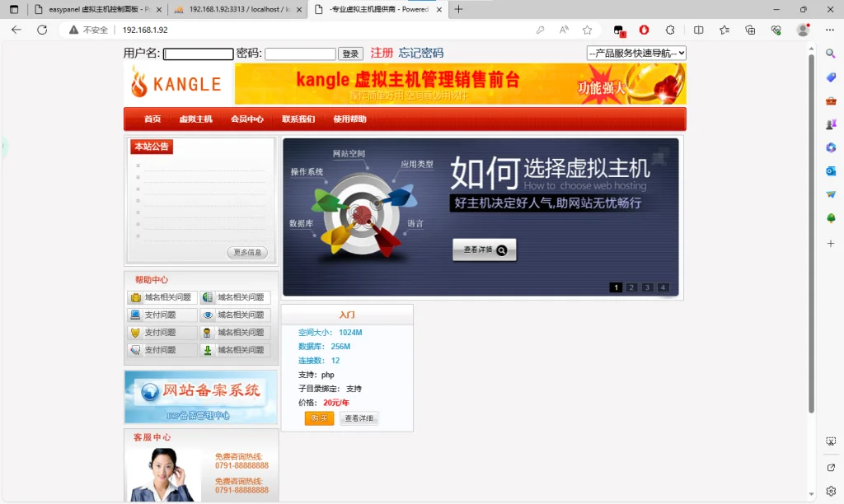
Task: Open the sidebar settings gear icon
Action: click(831, 491)
